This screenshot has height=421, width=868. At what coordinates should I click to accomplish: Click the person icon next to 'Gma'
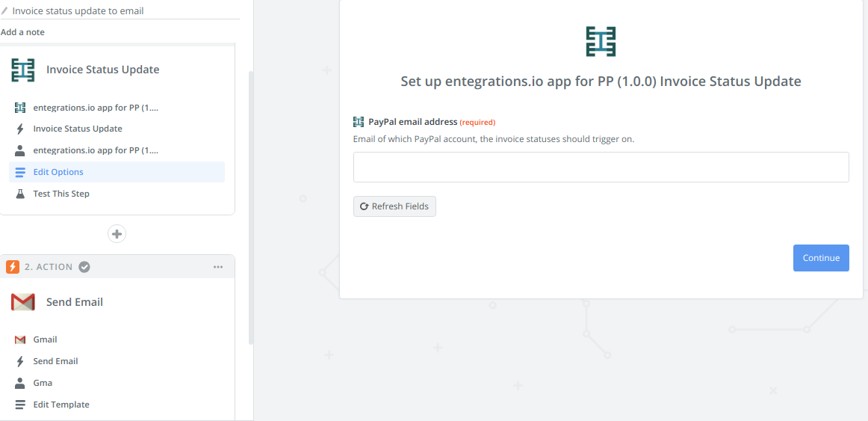(20, 383)
